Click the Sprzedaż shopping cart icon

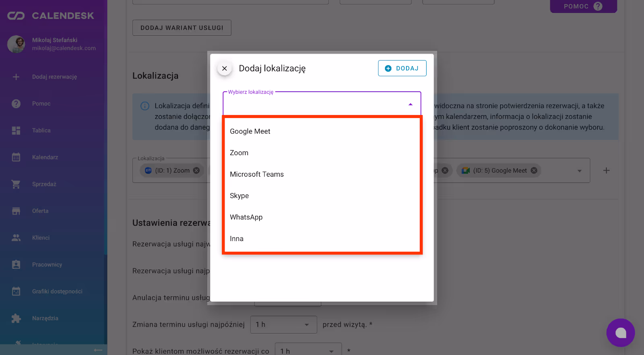(16, 184)
